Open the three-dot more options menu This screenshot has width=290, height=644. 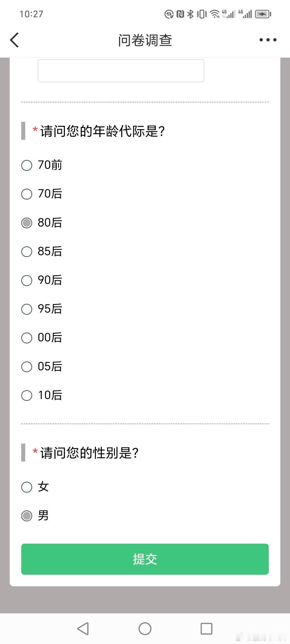(x=268, y=40)
